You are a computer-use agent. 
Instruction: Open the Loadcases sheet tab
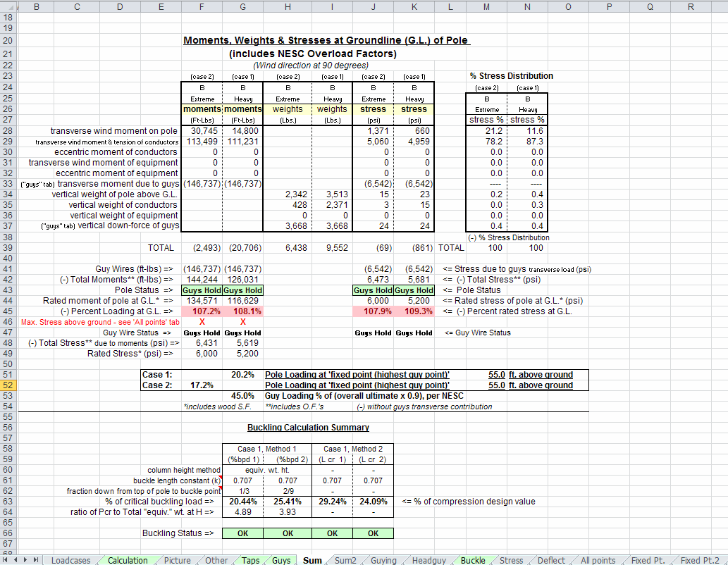coord(70,560)
